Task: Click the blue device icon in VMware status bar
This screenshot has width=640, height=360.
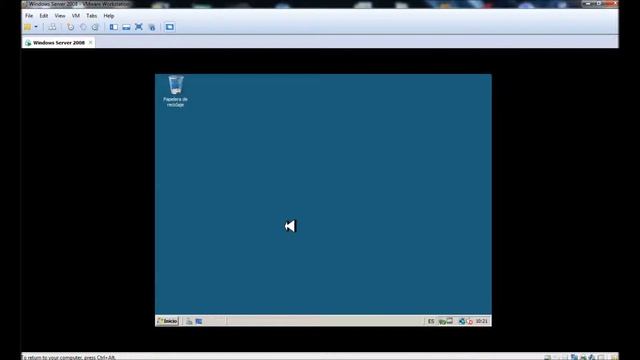Action: pos(574,357)
